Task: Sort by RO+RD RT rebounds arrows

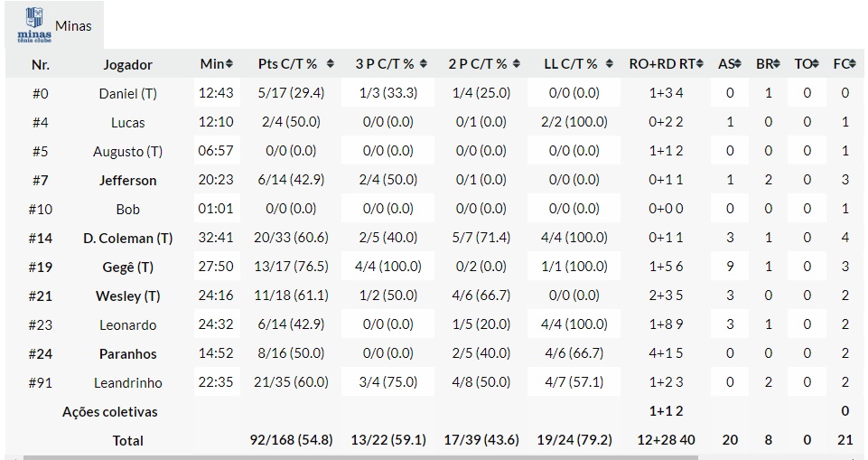Action: click(x=701, y=64)
